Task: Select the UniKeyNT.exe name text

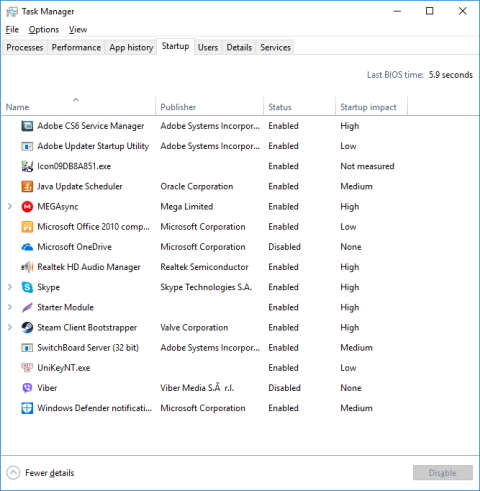Action: [64, 368]
